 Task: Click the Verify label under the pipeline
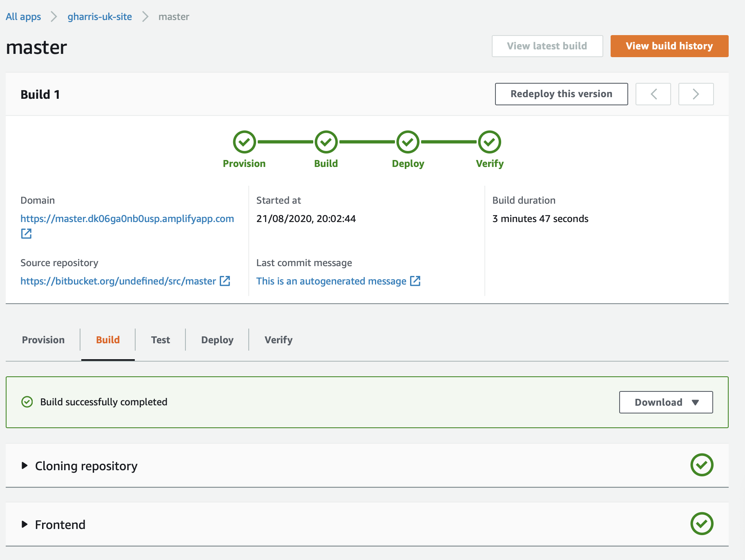490,164
